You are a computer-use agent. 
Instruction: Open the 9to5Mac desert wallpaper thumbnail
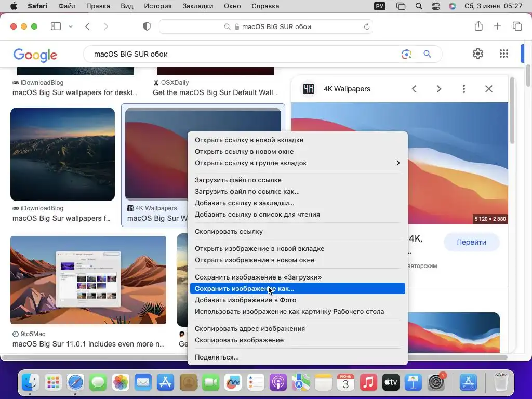(x=88, y=280)
